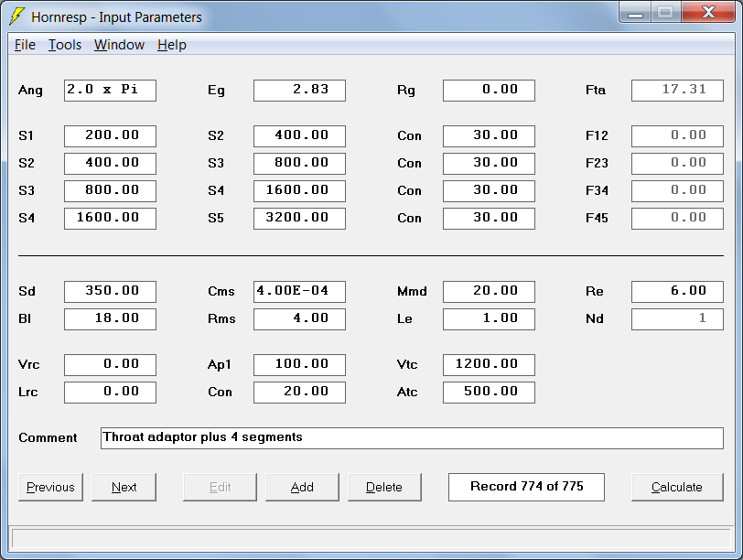This screenshot has height=560, width=743.
Task: Go to the Previous record
Action: coord(50,487)
